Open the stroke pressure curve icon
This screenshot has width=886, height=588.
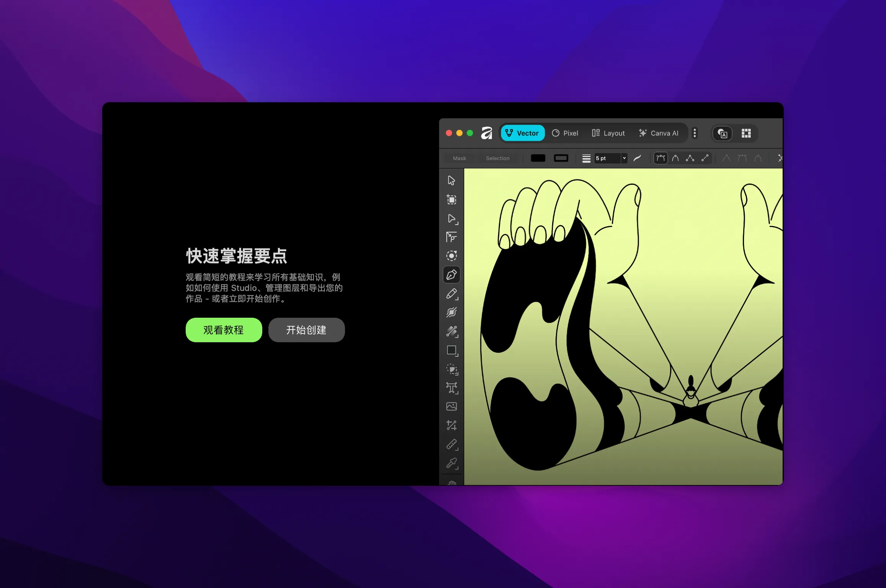[x=637, y=158]
